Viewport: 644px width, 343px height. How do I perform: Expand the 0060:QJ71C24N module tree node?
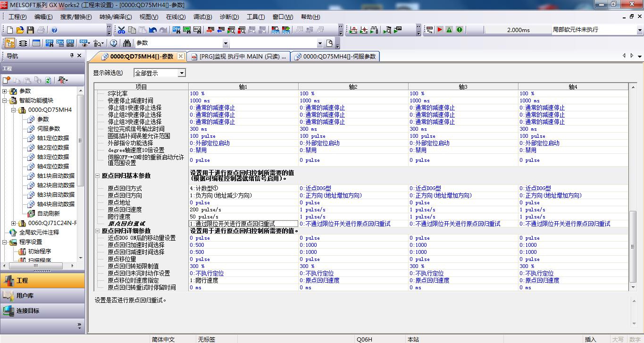click(13, 223)
